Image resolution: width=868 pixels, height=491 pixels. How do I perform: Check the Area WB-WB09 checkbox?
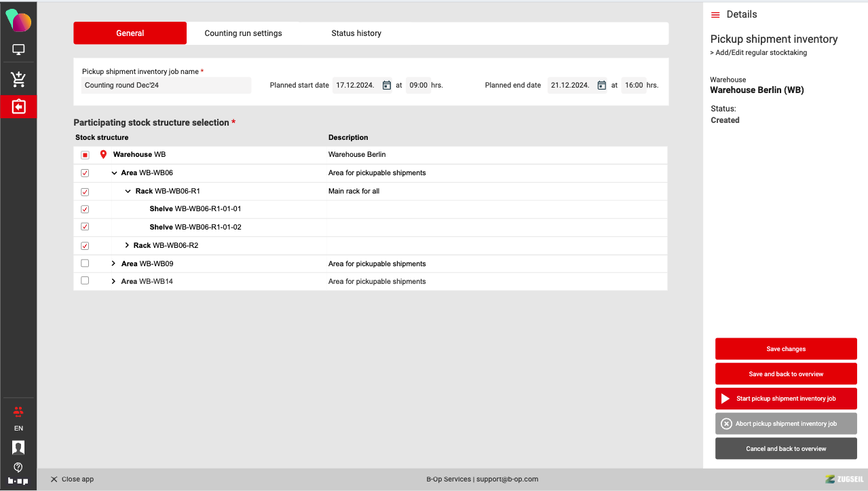[x=85, y=263]
